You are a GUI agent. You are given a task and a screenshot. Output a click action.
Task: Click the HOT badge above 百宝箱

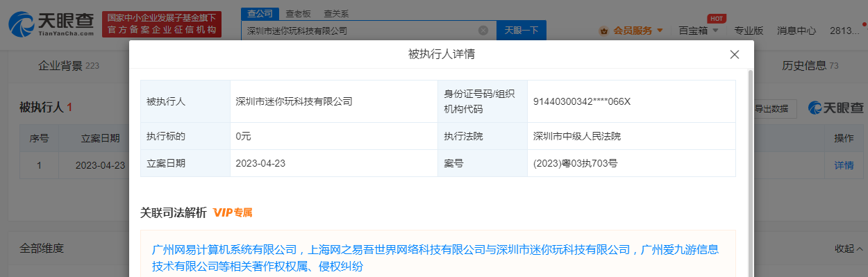tap(717, 18)
